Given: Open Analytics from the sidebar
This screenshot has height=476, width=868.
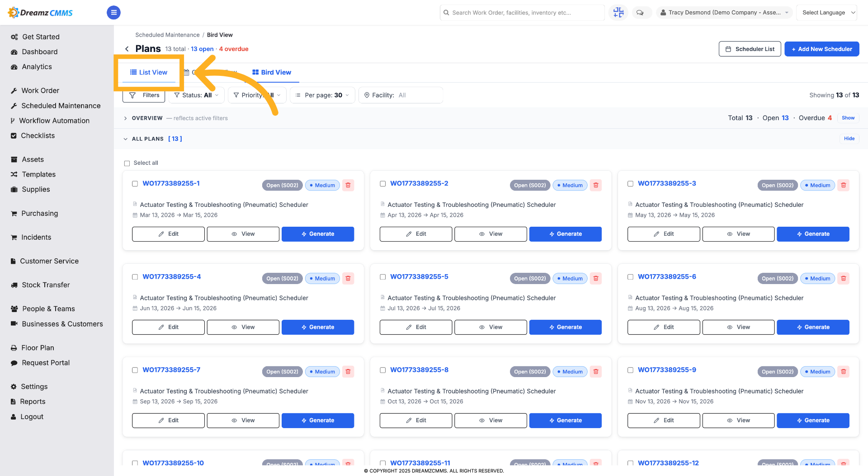Looking at the screenshot, I should (x=31, y=66).
